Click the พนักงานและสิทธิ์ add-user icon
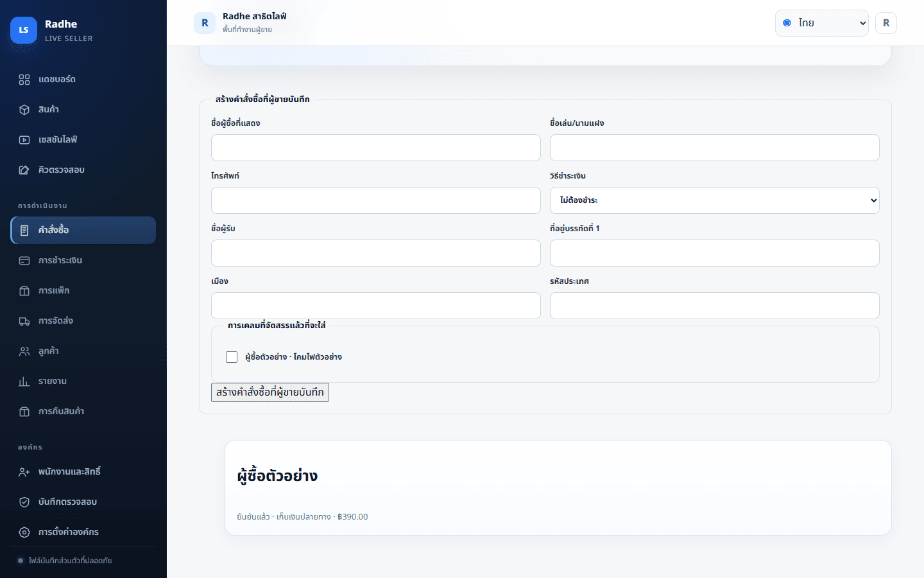The width and height of the screenshot is (924, 578). (24, 472)
